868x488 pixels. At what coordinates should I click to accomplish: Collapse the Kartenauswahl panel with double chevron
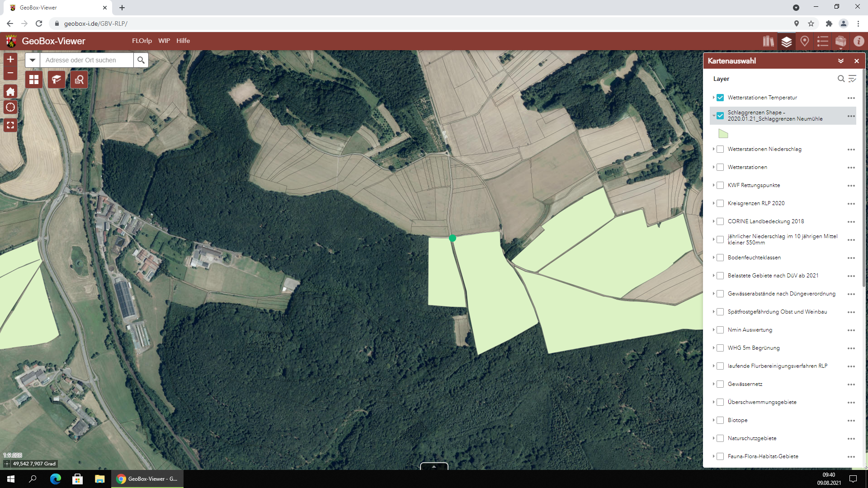pyautogui.click(x=840, y=61)
